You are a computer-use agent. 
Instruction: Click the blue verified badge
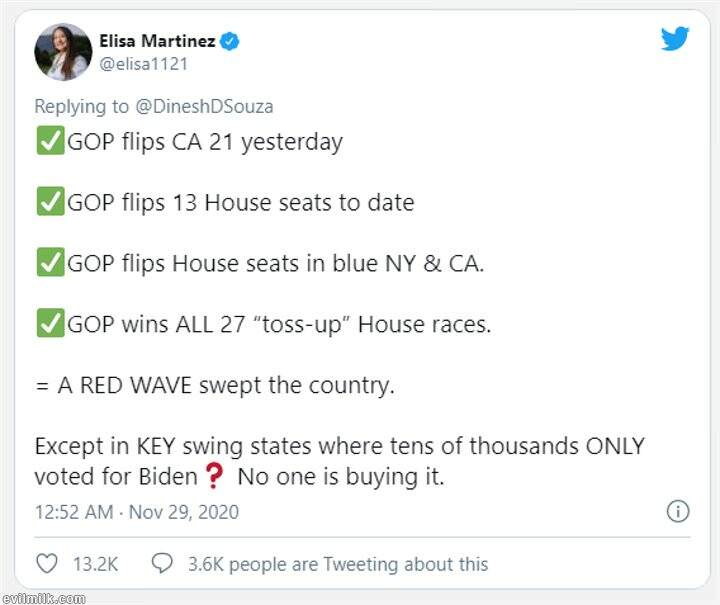229,41
